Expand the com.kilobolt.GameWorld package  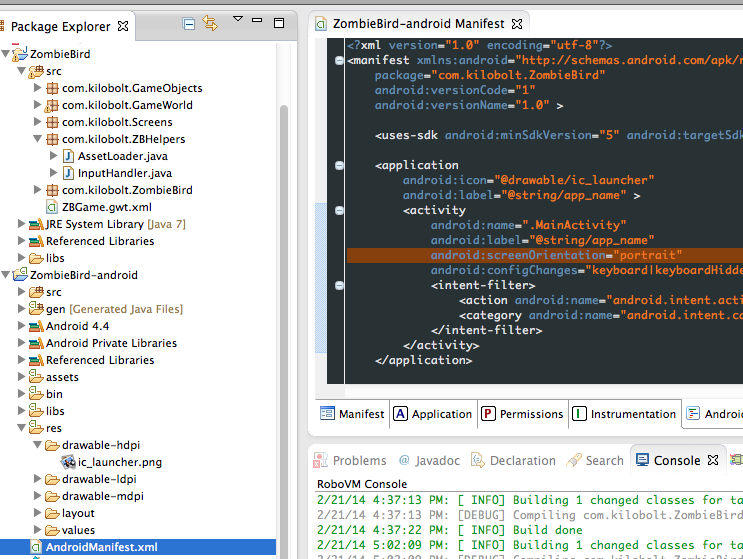click(x=37, y=105)
